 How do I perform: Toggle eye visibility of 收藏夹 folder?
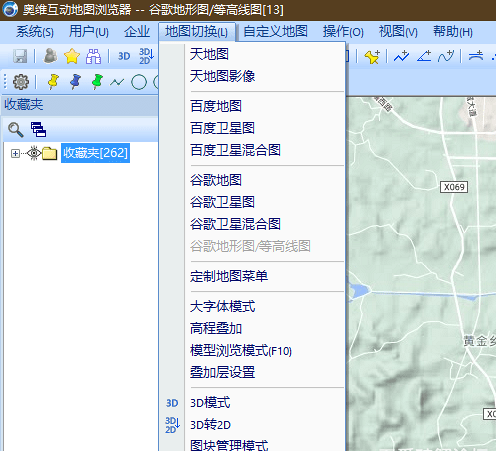point(34,153)
